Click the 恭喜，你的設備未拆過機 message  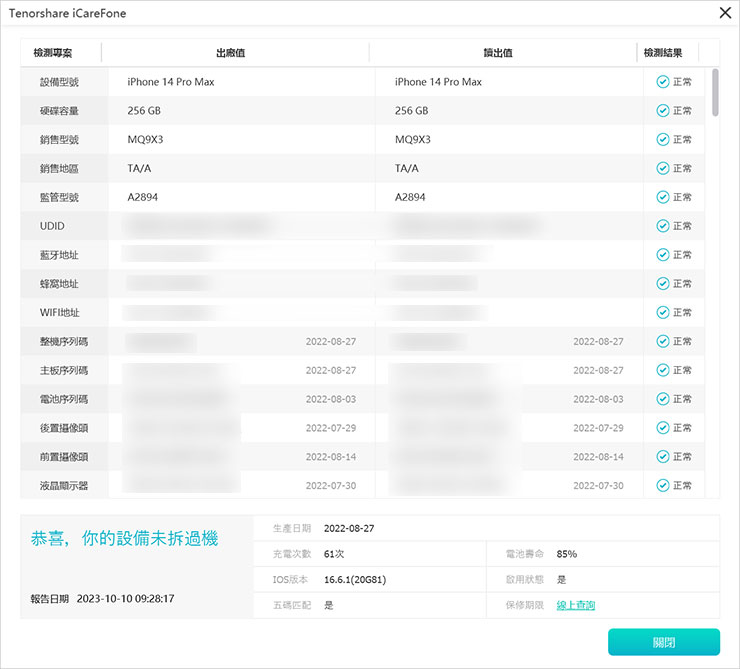pyautogui.click(x=125, y=538)
